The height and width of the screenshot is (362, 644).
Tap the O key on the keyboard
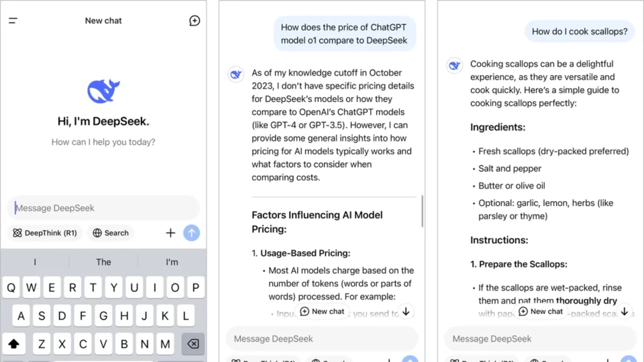tap(175, 287)
